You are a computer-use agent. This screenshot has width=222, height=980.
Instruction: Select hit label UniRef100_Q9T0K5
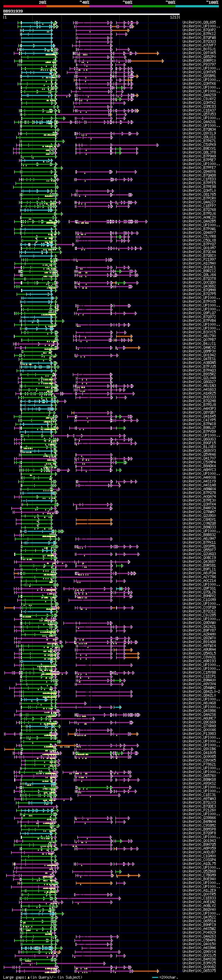(199, 53)
